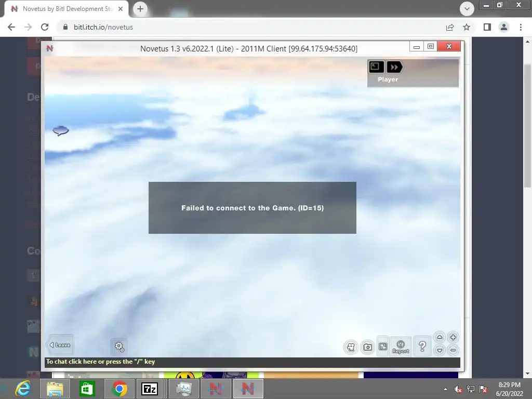Switch to first Novetus taskbar window
The image size is (532, 399).
pos(216,389)
